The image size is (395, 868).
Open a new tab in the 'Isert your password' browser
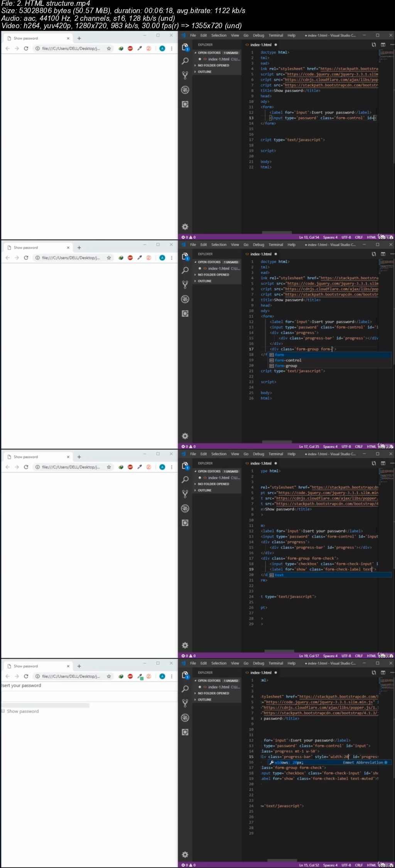79,666
